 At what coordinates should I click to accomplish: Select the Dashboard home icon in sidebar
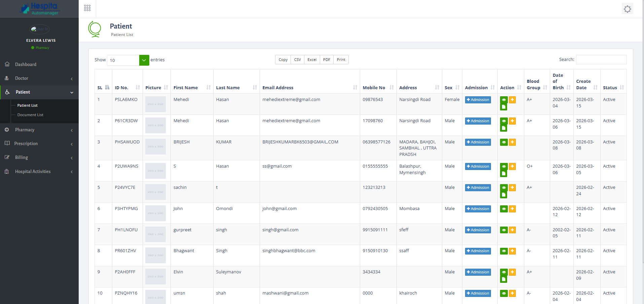pyautogui.click(x=7, y=64)
